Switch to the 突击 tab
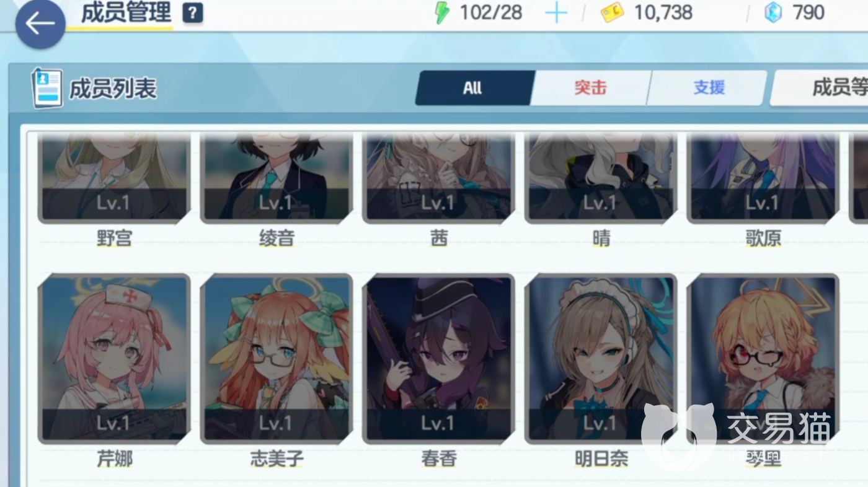Viewport: 868px width, 487px height. pos(590,88)
